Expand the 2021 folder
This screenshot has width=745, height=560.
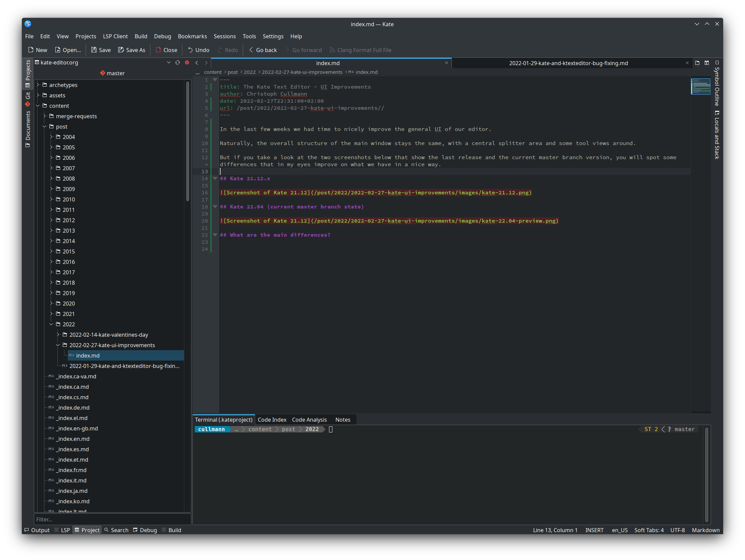(51, 314)
